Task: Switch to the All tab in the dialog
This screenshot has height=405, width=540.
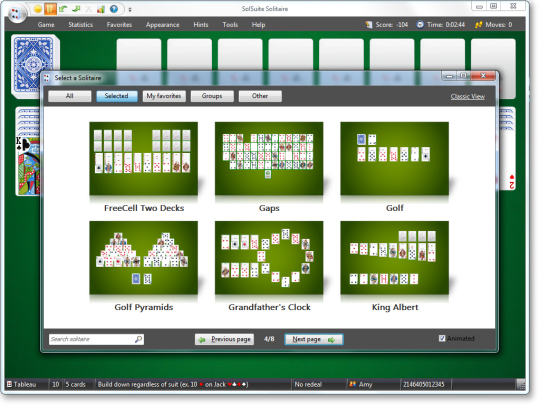Action: click(x=70, y=96)
